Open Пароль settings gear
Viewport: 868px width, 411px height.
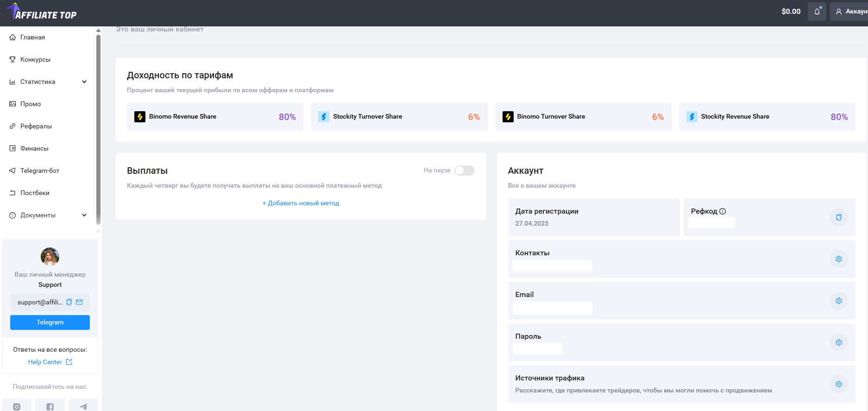[839, 342]
